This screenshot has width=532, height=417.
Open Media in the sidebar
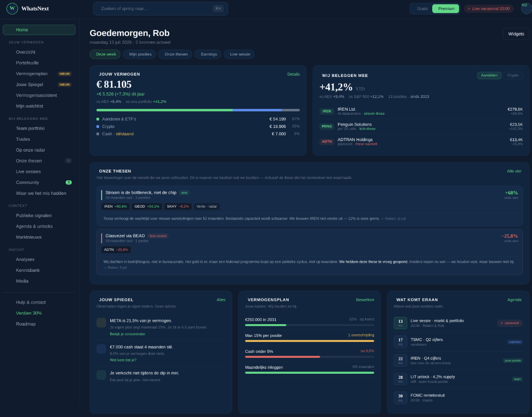(x=39, y=281)
